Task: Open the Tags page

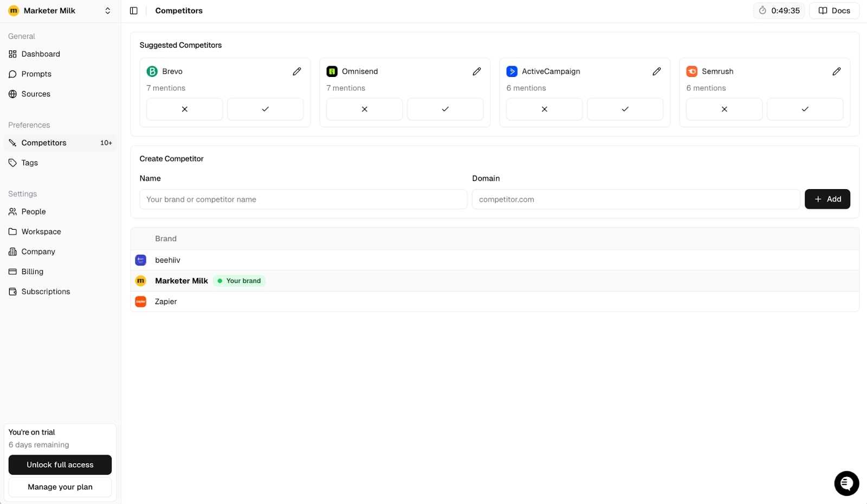Action: click(60, 163)
